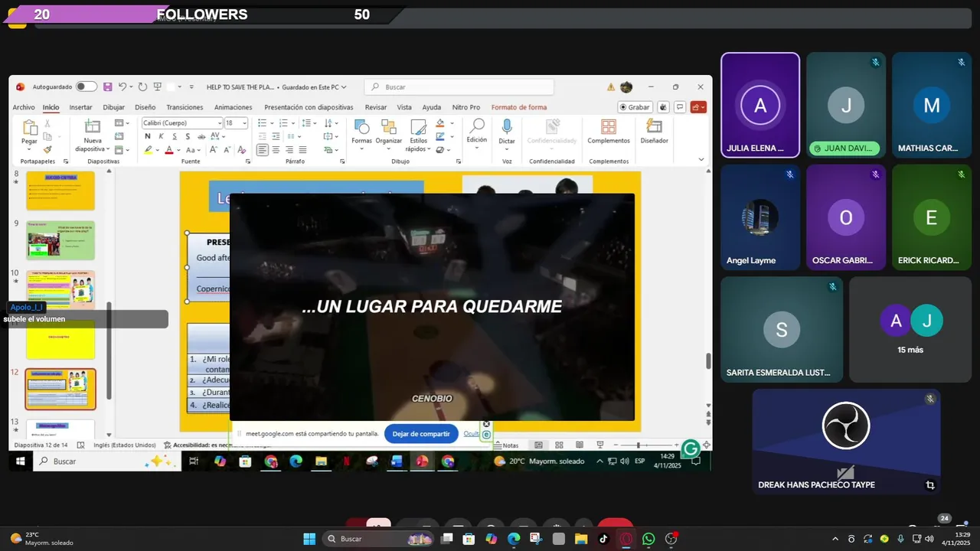Start slideshow from quick access toolbar
This screenshot has width=980, height=551.
point(158,87)
